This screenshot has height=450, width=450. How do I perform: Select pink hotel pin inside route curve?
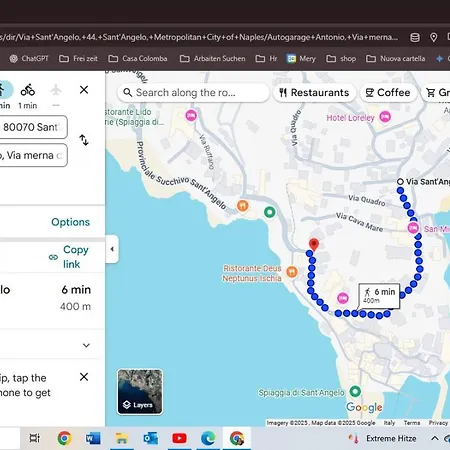(343, 298)
